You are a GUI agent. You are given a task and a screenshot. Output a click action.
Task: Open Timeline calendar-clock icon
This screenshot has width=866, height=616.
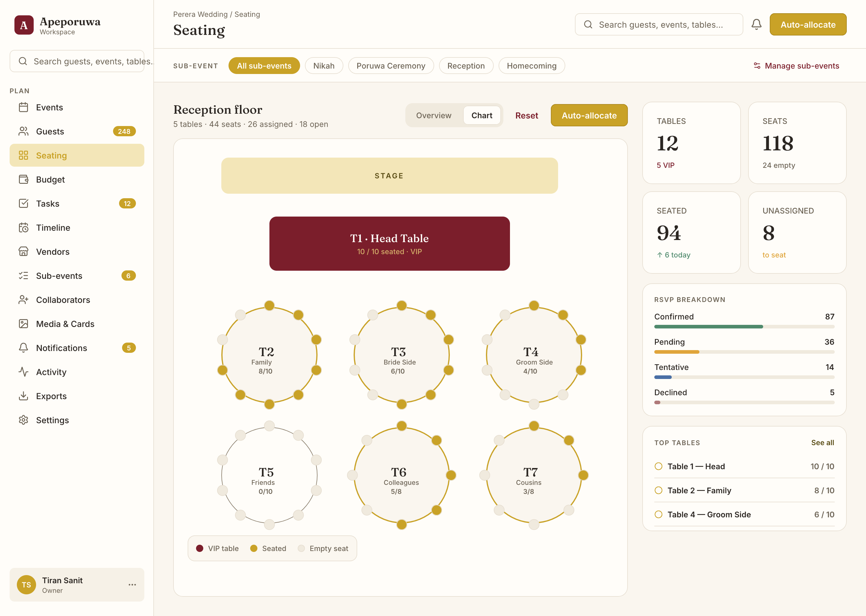tap(23, 228)
